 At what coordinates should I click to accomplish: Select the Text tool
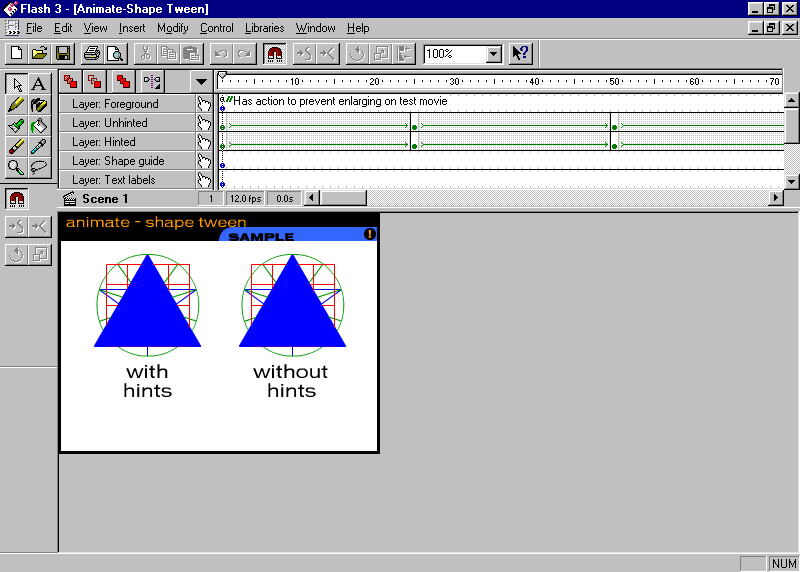click(39, 84)
